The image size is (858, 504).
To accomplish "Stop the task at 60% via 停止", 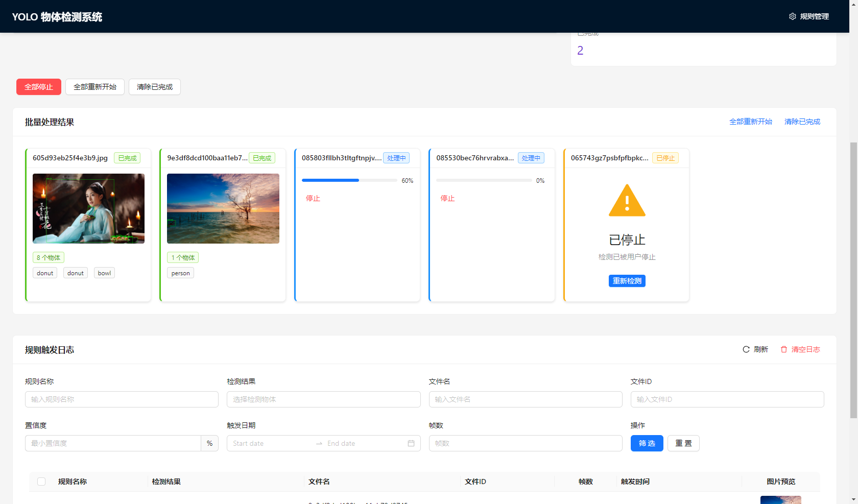I will (x=313, y=198).
